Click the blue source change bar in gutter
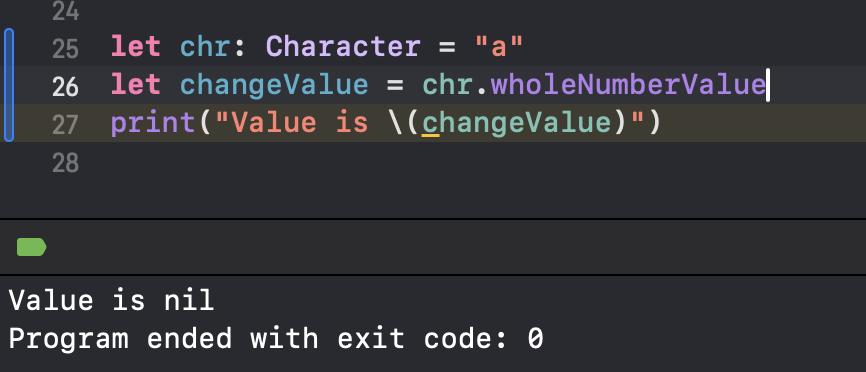Viewport: 866px width, 372px height. coord(9,85)
